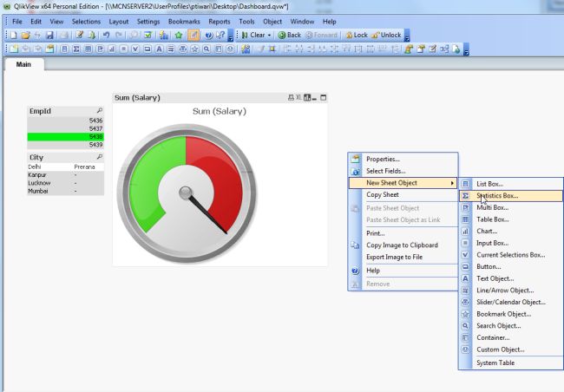Open the Layout menu

tap(119, 22)
